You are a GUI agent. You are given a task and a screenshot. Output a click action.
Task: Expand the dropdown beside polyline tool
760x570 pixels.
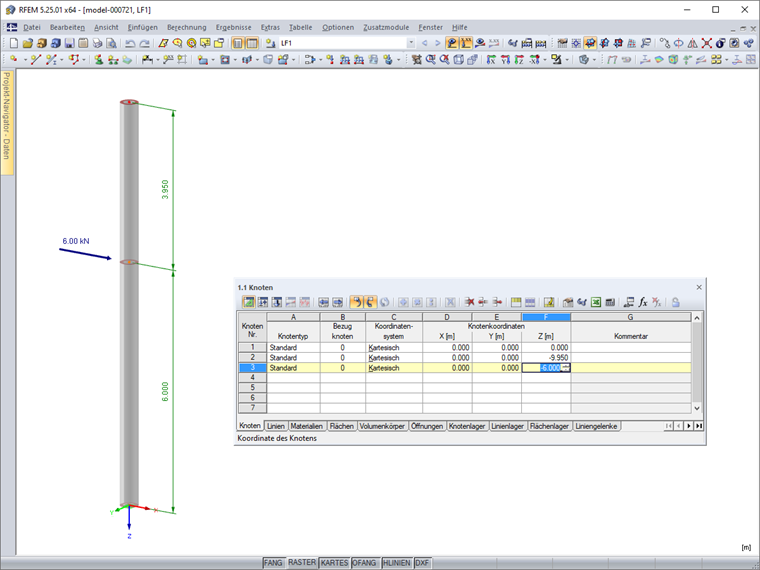[83, 60]
